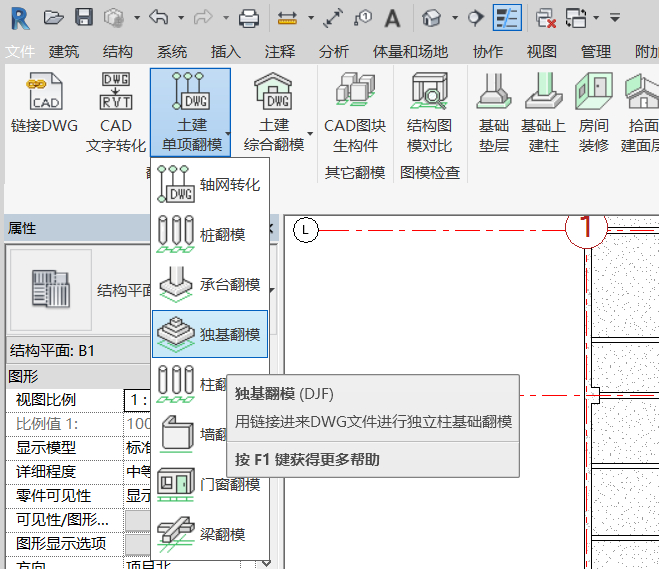
Task: Switch to the 插入 ribbon tab
Action: coord(226,52)
